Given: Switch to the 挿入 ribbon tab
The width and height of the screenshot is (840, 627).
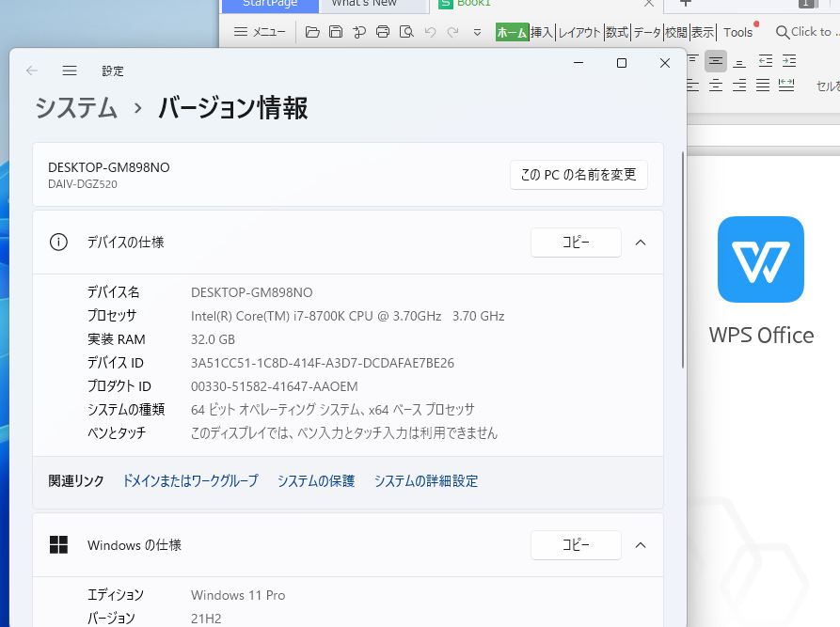Looking at the screenshot, I should coord(542,32).
